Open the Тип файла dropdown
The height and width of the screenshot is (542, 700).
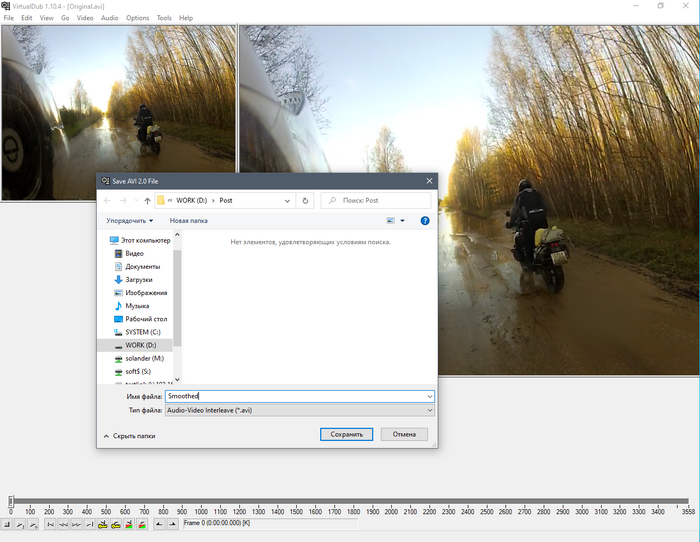point(300,410)
